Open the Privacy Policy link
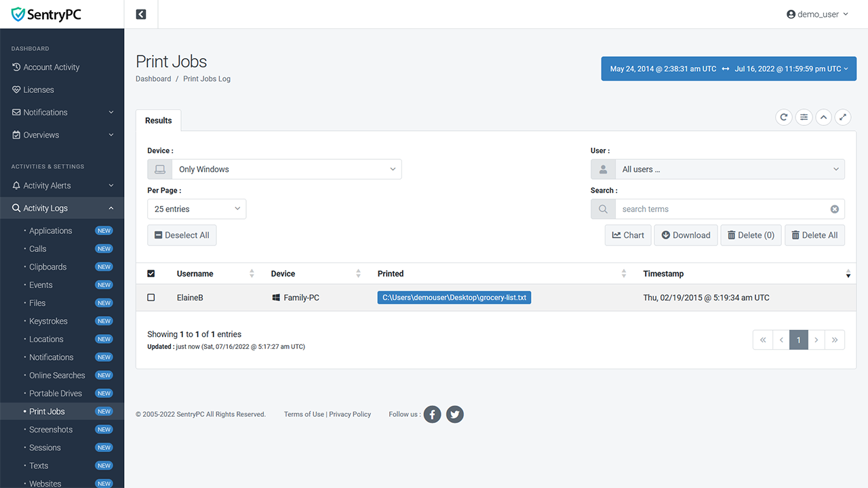This screenshot has width=868, height=488. pos(350,414)
